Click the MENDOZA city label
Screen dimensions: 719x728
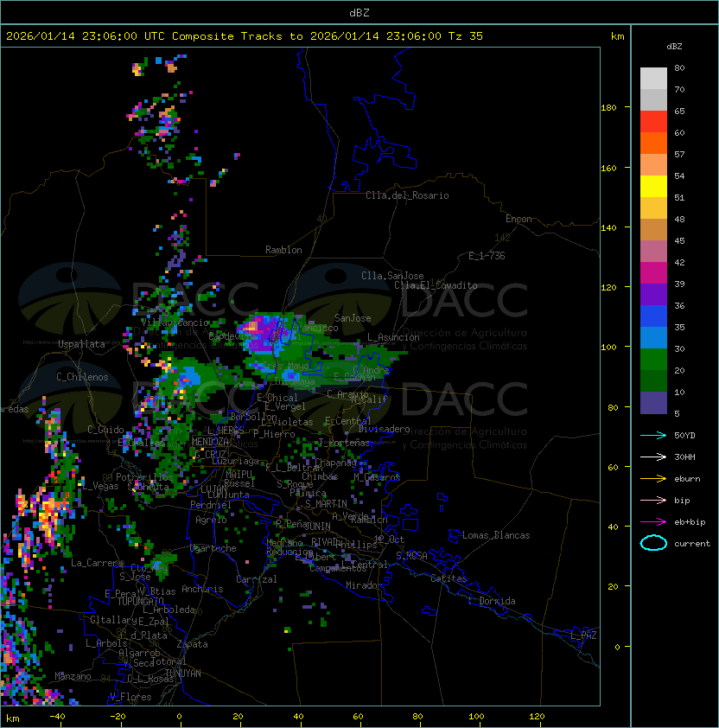coord(210,442)
